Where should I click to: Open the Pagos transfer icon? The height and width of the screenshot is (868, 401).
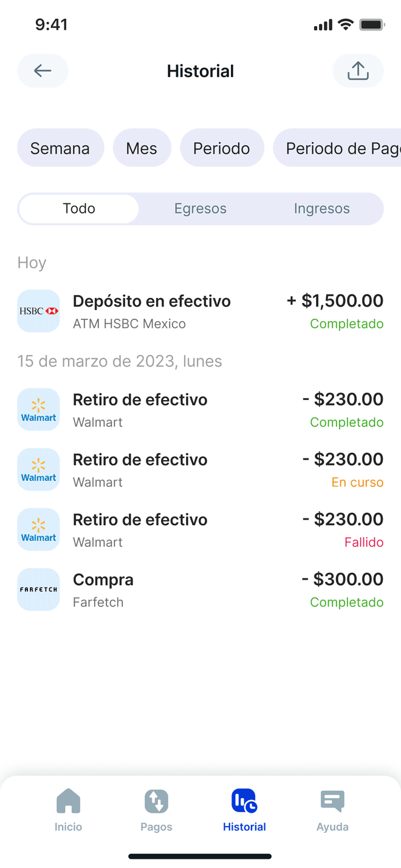pos(156,801)
